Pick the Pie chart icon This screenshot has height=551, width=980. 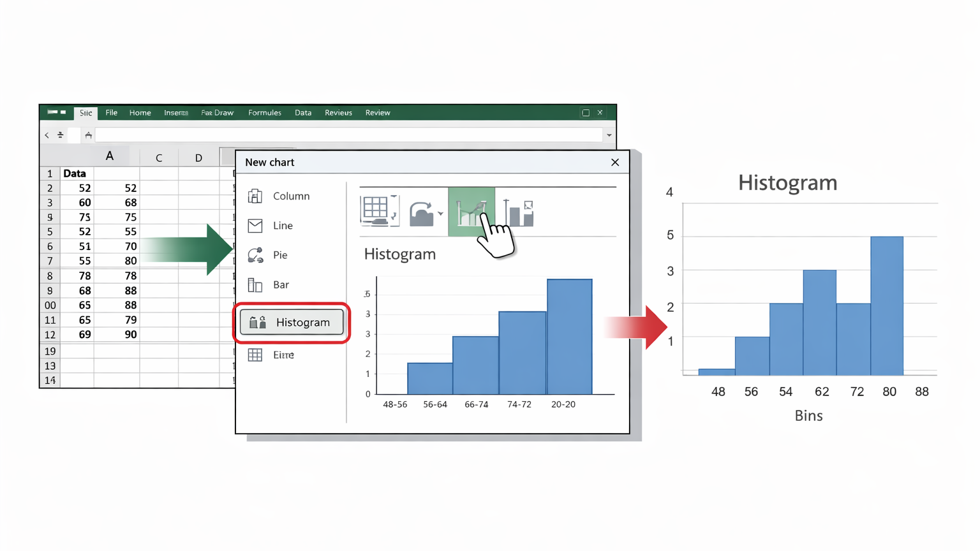click(x=255, y=255)
